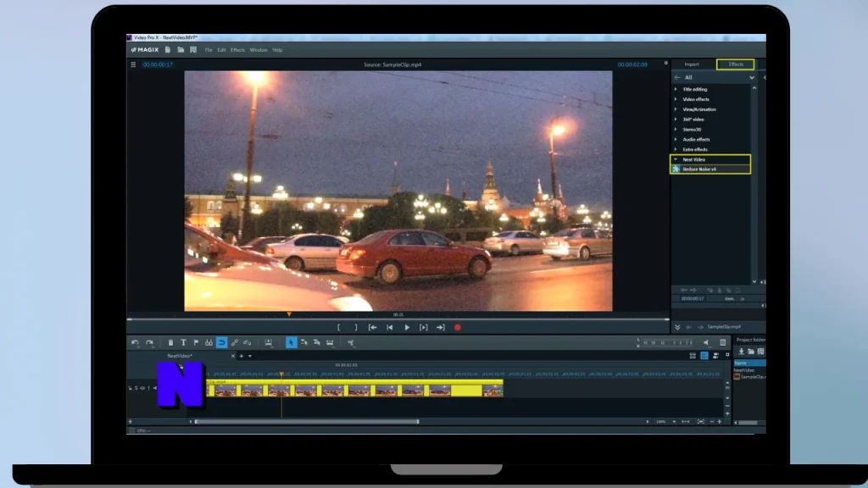Image resolution: width=868 pixels, height=488 pixels.
Task: Open the preview monitor hamburger menu
Action: point(133,64)
